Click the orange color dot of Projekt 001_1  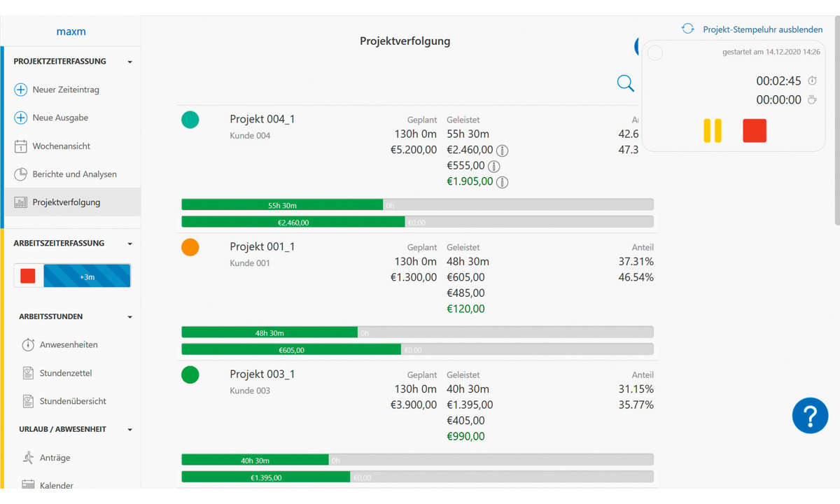(190, 248)
